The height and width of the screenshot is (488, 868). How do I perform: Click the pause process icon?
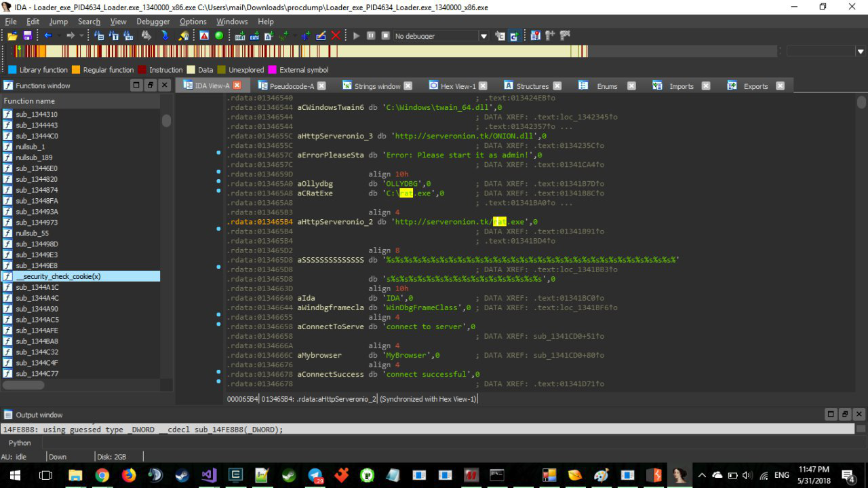(371, 36)
